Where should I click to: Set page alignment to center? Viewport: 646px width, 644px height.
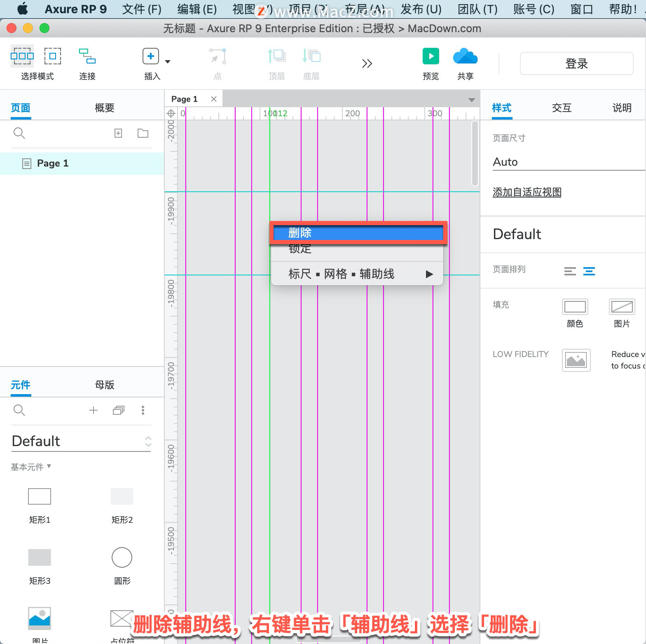589,271
